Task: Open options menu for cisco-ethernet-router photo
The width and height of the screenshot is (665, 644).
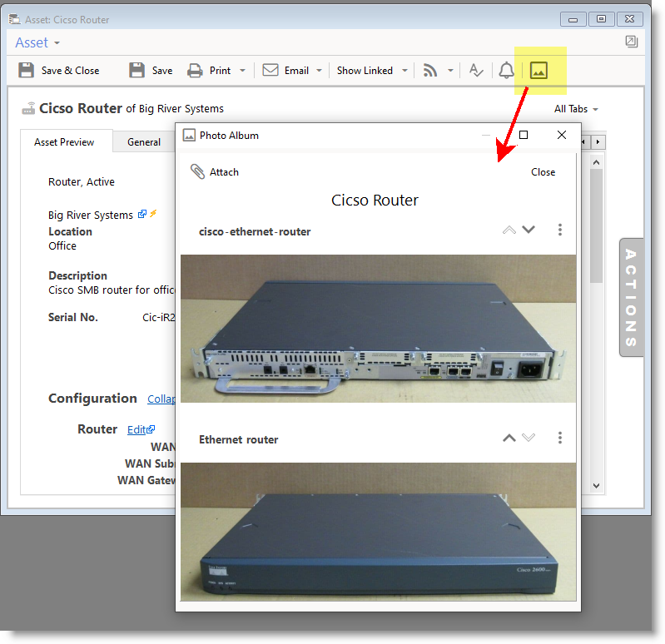Action: 560,230
